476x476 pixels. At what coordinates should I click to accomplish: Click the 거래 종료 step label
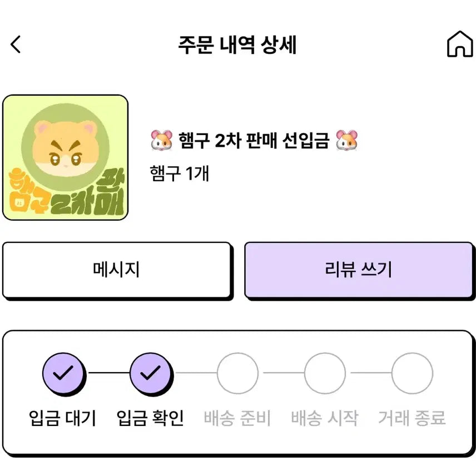(x=412, y=418)
